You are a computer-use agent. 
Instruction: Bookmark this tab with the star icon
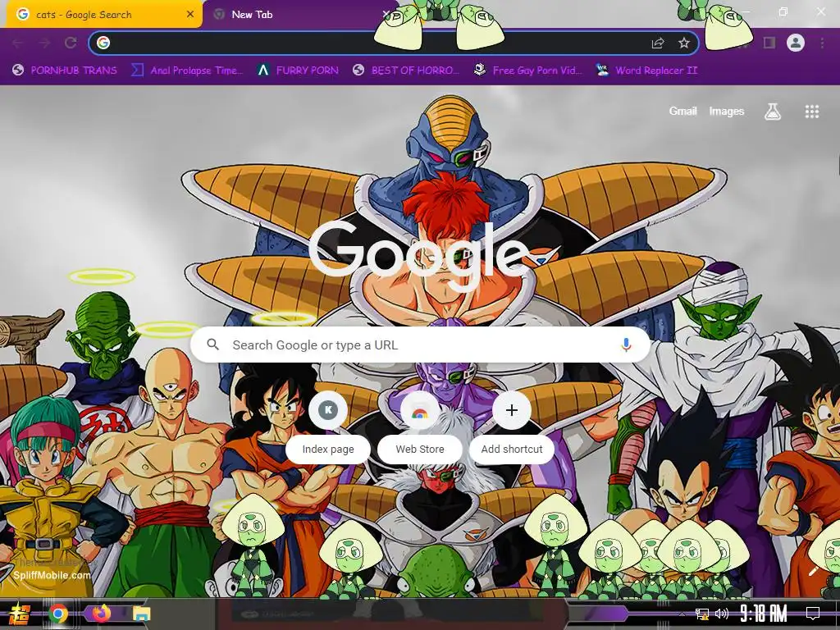(683, 43)
